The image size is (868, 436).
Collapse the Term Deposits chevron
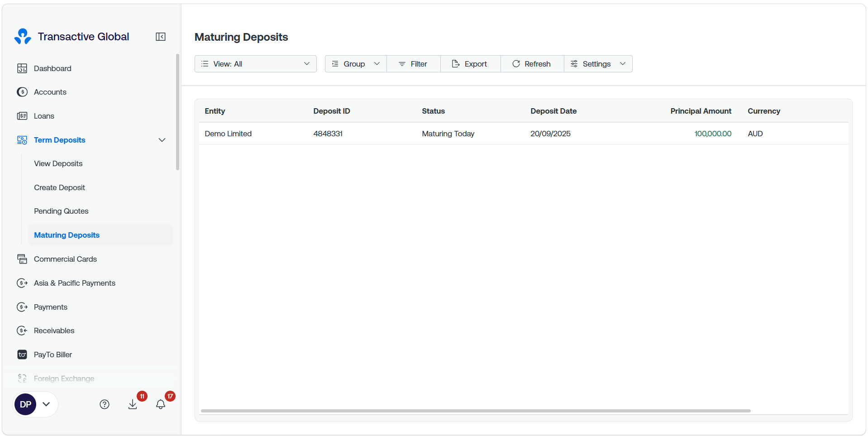(162, 140)
